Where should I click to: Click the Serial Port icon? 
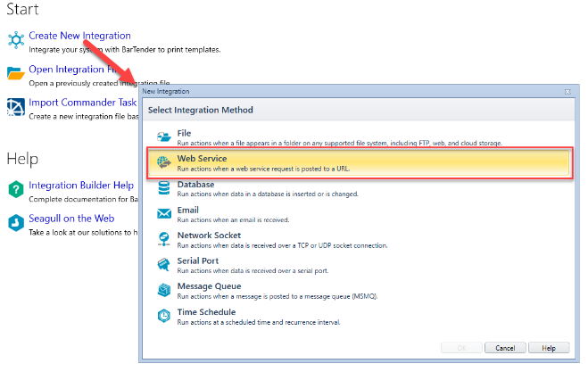(x=164, y=264)
